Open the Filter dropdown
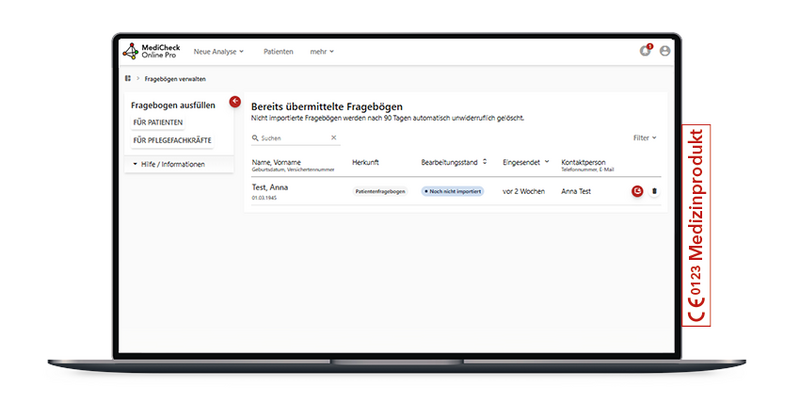This screenshot has height=420, width=800. click(645, 138)
